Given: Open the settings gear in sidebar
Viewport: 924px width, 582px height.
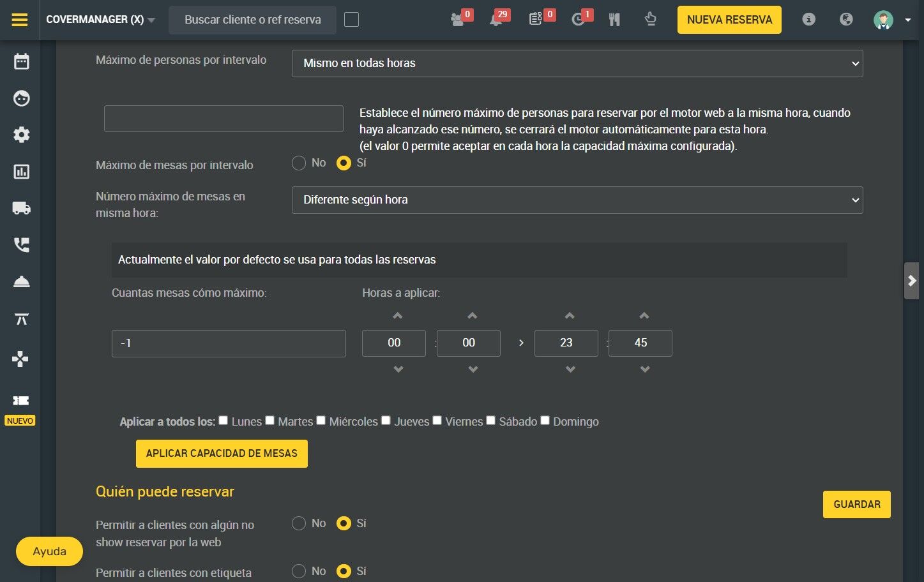Looking at the screenshot, I should 22,135.
